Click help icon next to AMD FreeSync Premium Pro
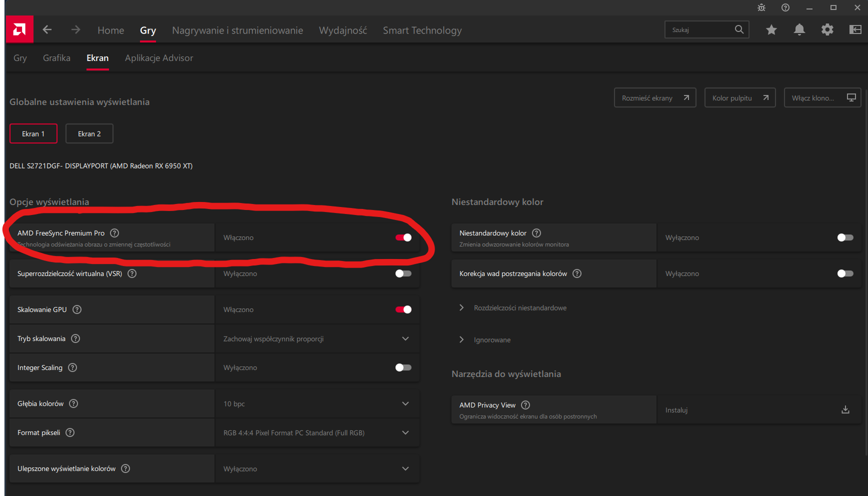 click(x=114, y=233)
